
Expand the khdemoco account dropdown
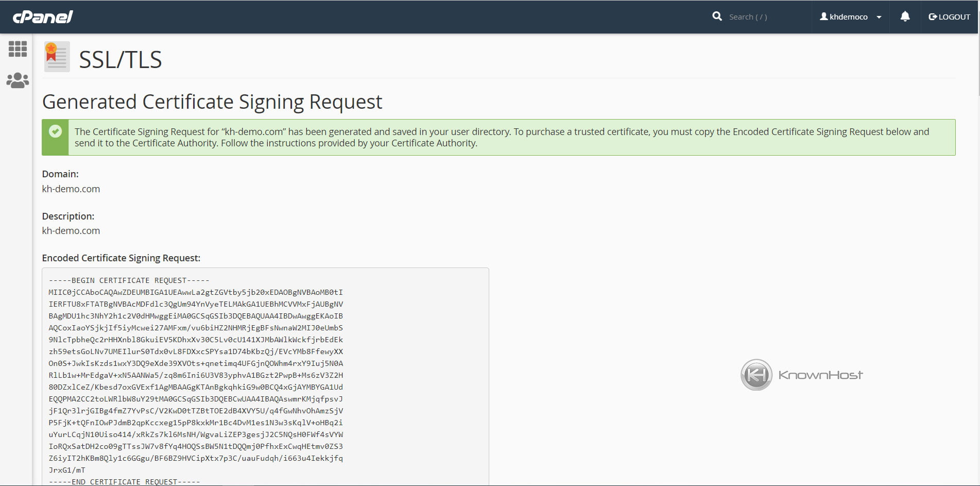point(850,16)
